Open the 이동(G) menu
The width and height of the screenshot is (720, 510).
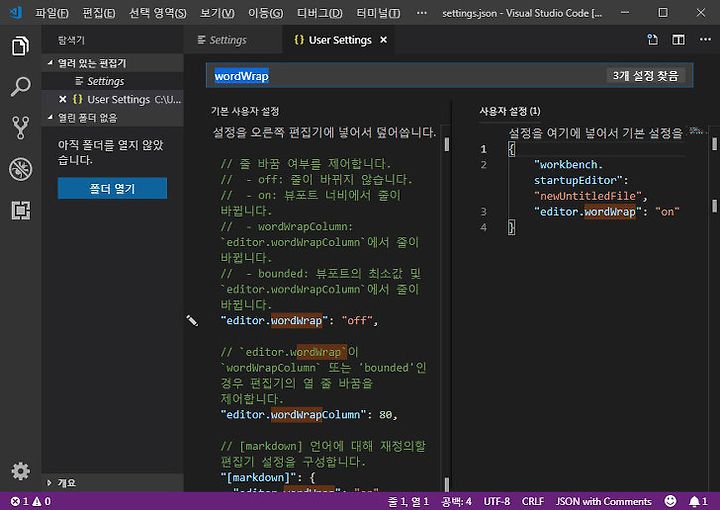click(265, 13)
